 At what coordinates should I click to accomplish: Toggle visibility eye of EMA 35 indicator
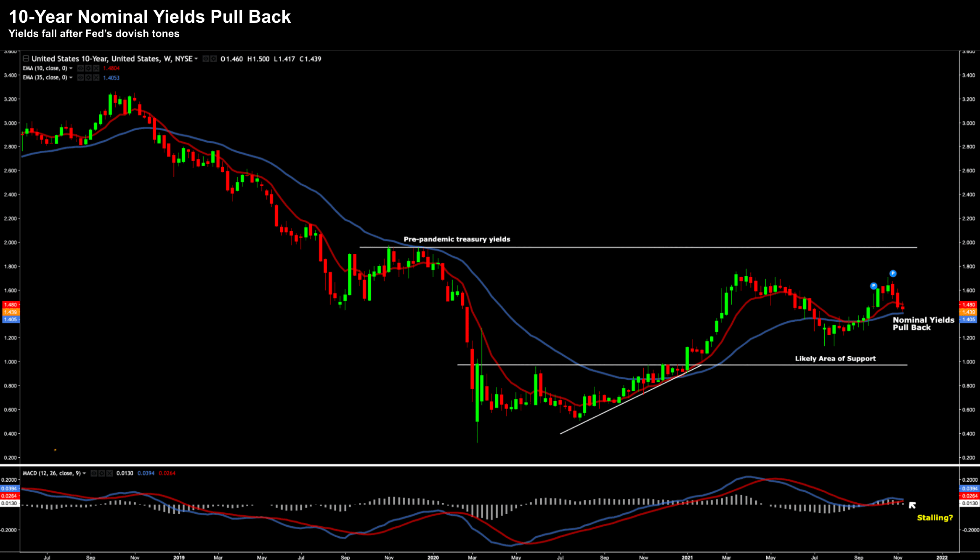click(x=80, y=77)
